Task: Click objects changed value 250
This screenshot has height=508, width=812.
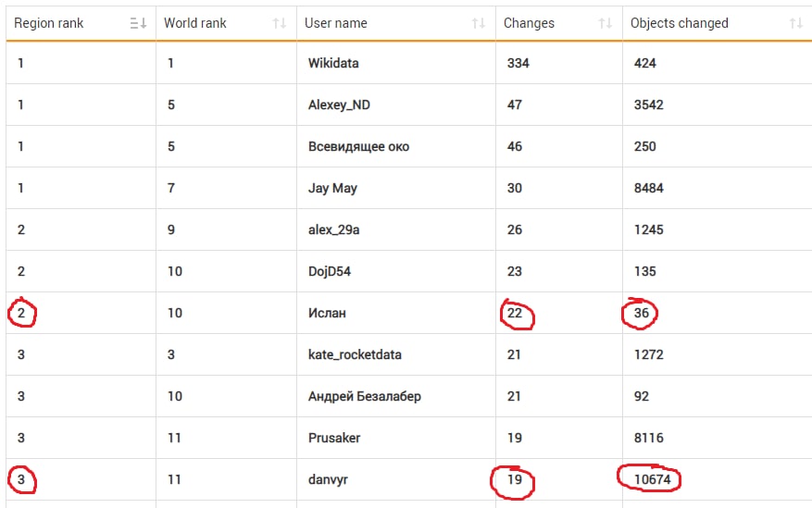Action: 644,147
